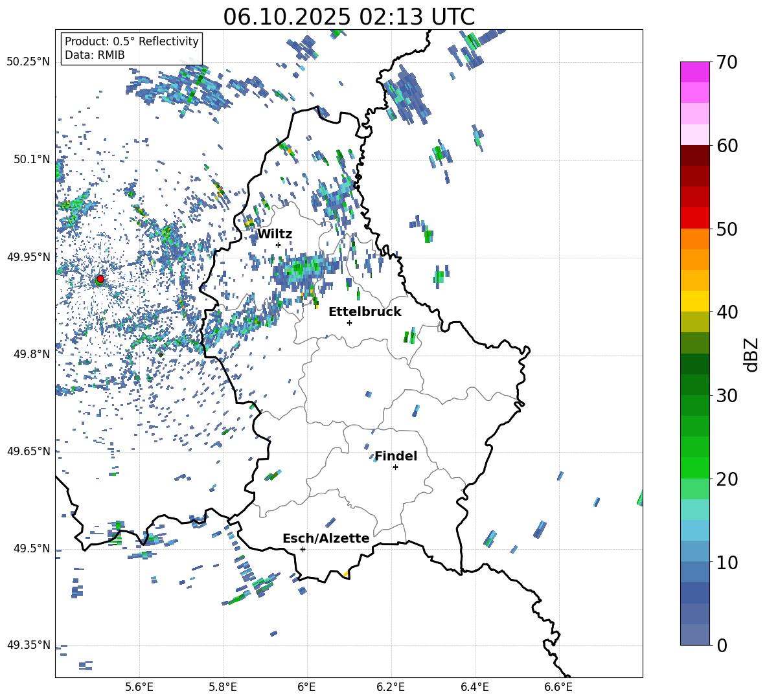Select the Esch/Alzette city label

point(326,539)
